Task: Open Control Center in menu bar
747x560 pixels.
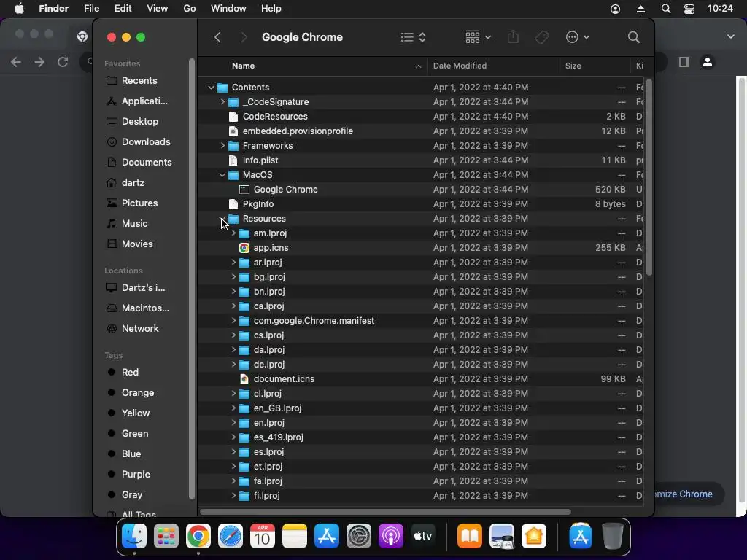Action: coord(689,9)
